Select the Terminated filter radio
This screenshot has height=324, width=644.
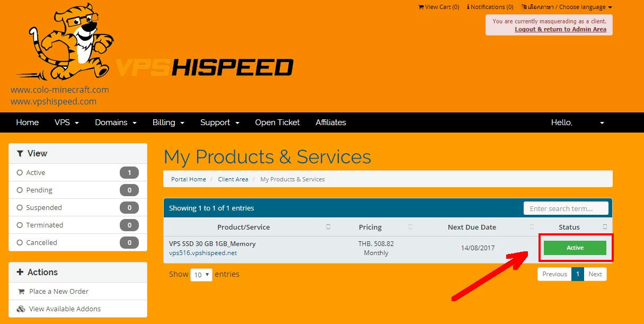tap(20, 225)
